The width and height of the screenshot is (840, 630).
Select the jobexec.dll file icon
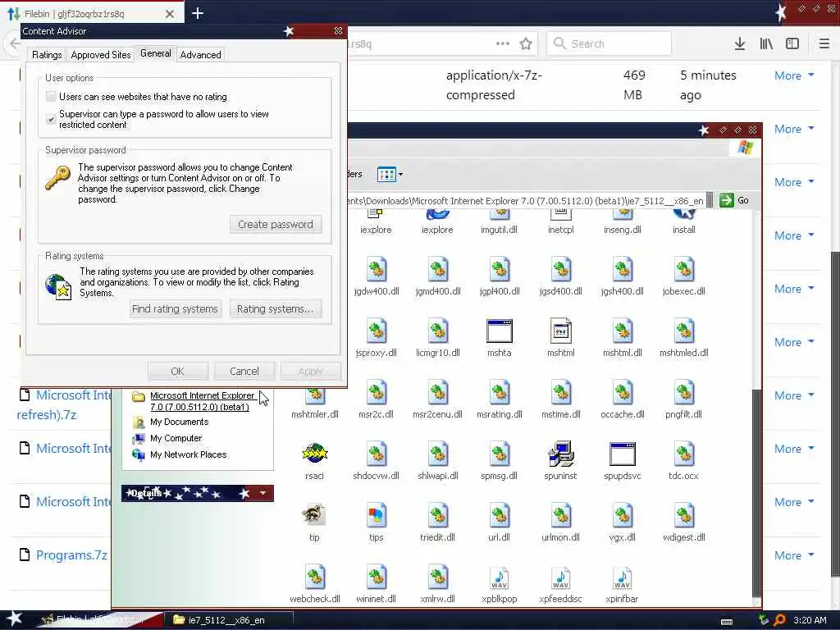(x=684, y=269)
